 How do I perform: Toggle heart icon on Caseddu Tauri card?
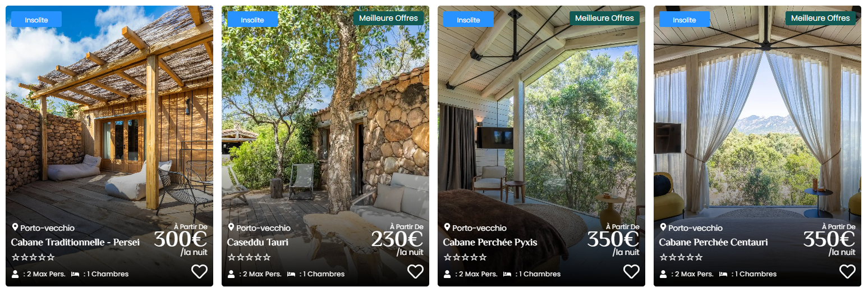(415, 272)
